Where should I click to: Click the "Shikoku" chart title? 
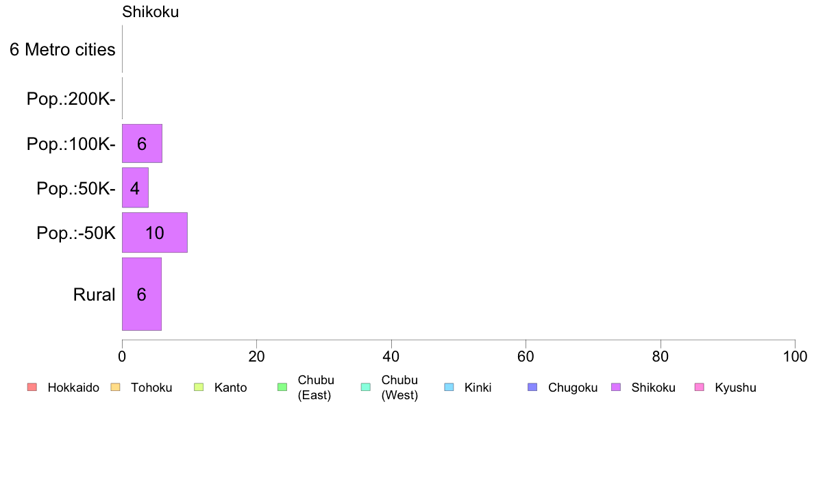150,12
